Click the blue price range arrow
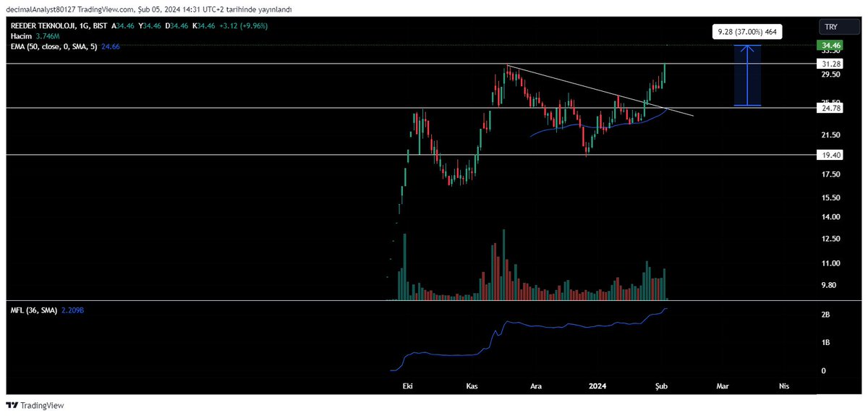This screenshot has height=416, width=868. coord(748,75)
